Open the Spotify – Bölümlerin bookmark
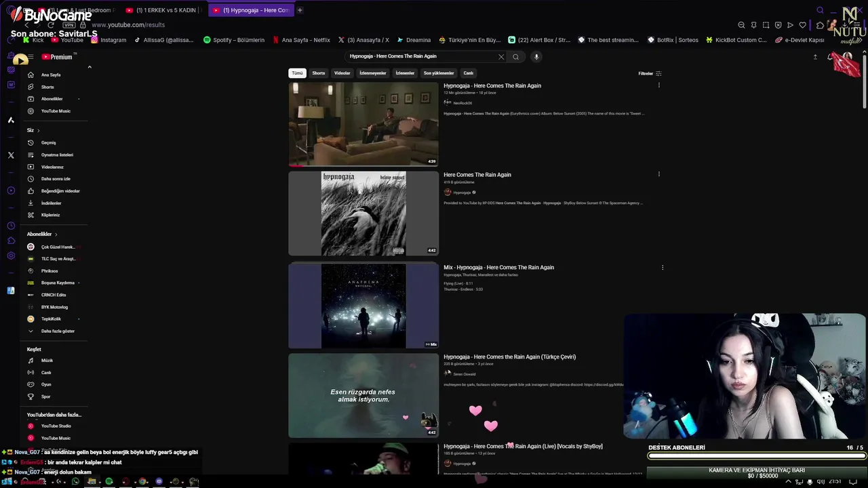 point(234,40)
